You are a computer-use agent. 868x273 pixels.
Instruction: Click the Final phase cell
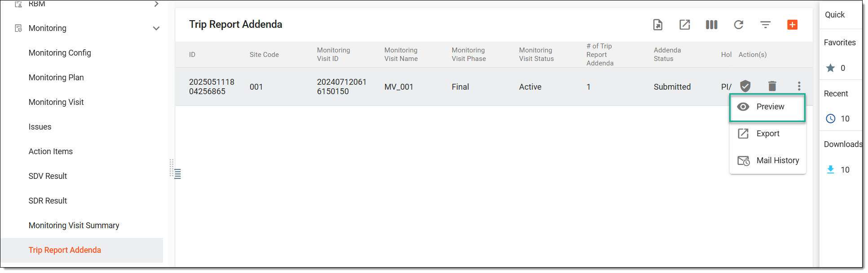click(460, 87)
